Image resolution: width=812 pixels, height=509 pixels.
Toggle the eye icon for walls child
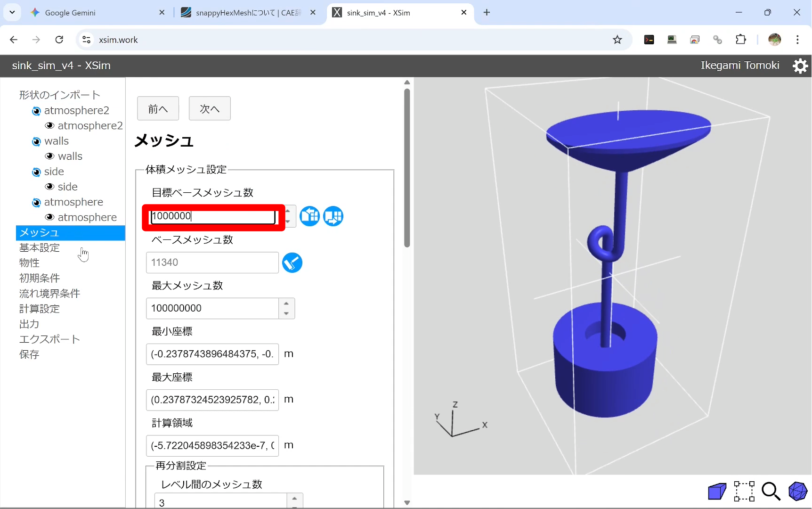pyautogui.click(x=49, y=156)
